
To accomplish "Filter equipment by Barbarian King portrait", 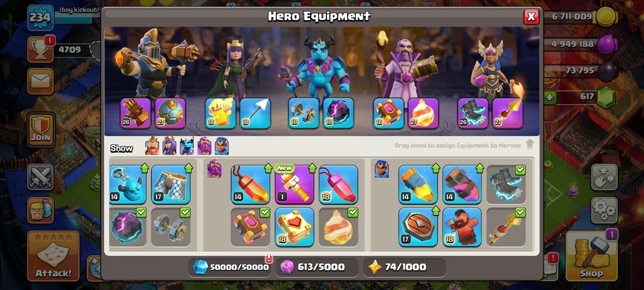I will [x=152, y=146].
